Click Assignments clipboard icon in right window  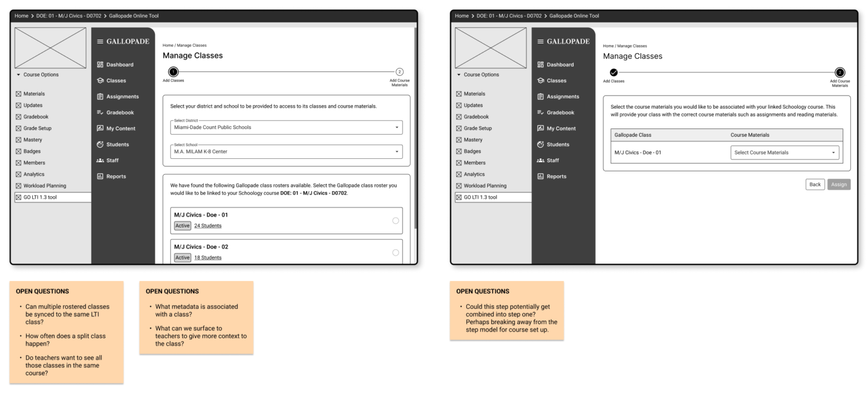(540, 97)
